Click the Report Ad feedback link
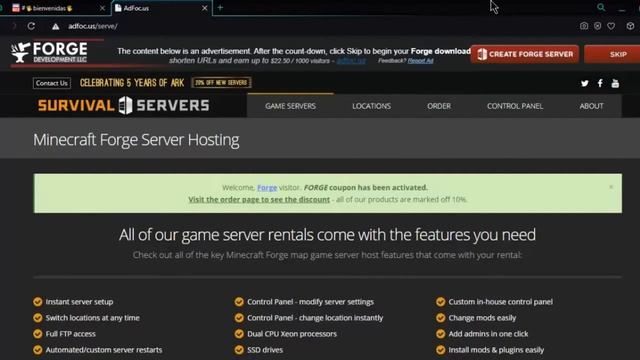640x360 pixels. point(420,61)
